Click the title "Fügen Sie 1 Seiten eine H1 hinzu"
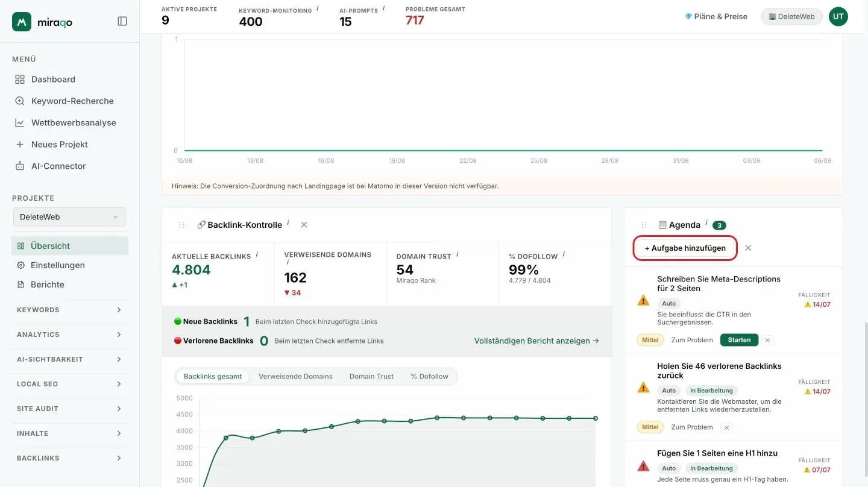 pos(717,453)
